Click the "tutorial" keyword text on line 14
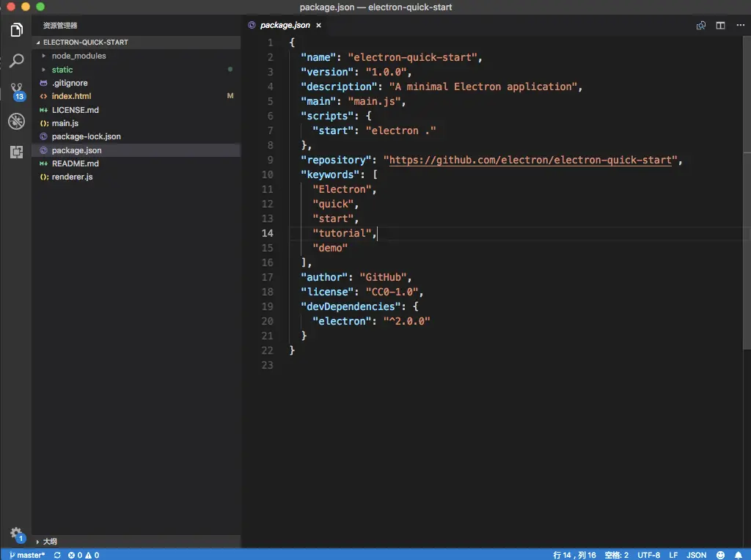Image resolution: width=751 pixels, height=560 pixels. (342, 234)
